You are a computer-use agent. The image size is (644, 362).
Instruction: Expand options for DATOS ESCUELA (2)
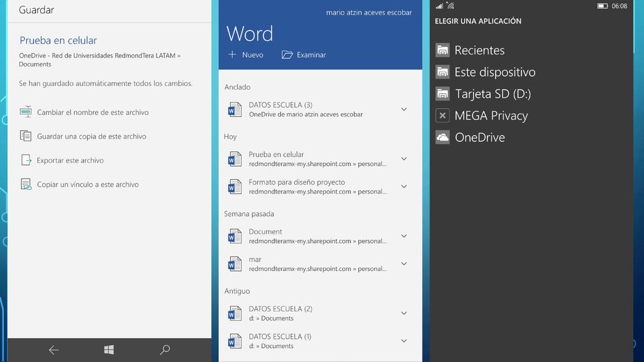click(404, 313)
